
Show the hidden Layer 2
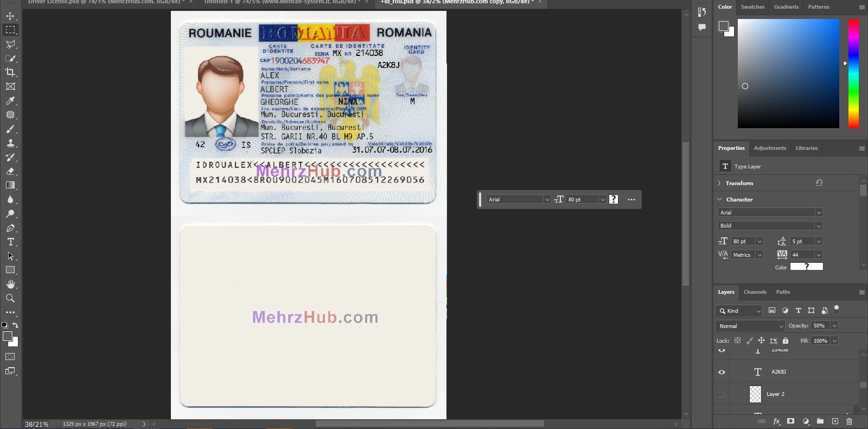click(x=722, y=394)
